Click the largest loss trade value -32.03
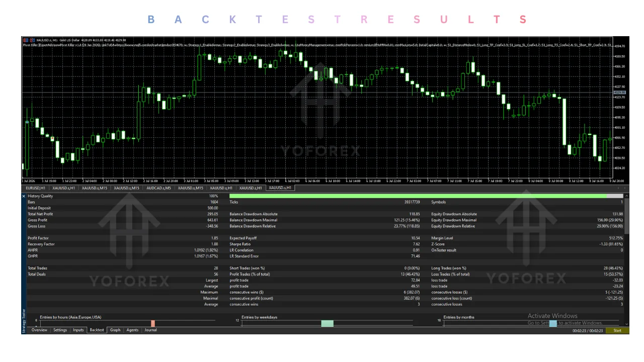Image resolution: width=644 pixels, height=362 pixels. 617,281
